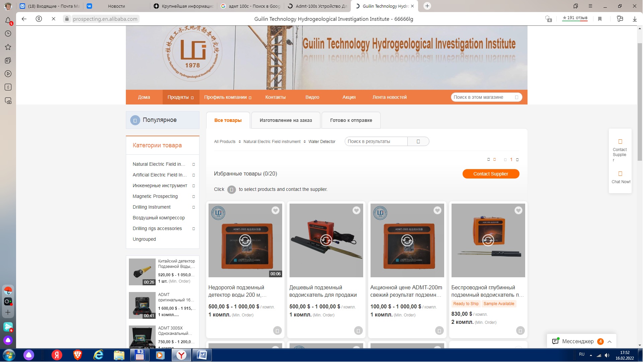The width and height of the screenshot is (644, 363).
Task: Favorite the first product with heart icon
Action: 276,211
